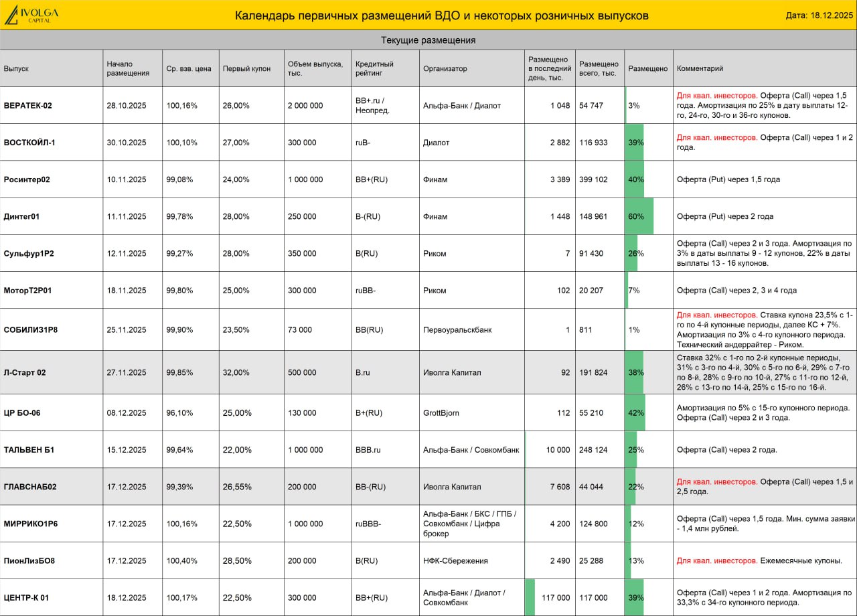Screen dimensions: 857x616
Task: Click organizer 'Альфа-Банк / Диалот' for ВЕРАТЕК-02
Action: (x=462, y=105)
